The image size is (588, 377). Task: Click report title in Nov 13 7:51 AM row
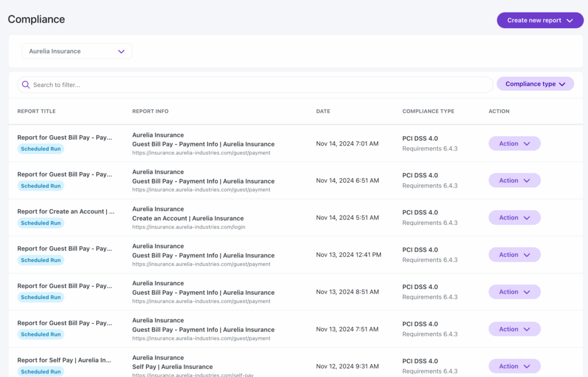click(x=64, y=323)
